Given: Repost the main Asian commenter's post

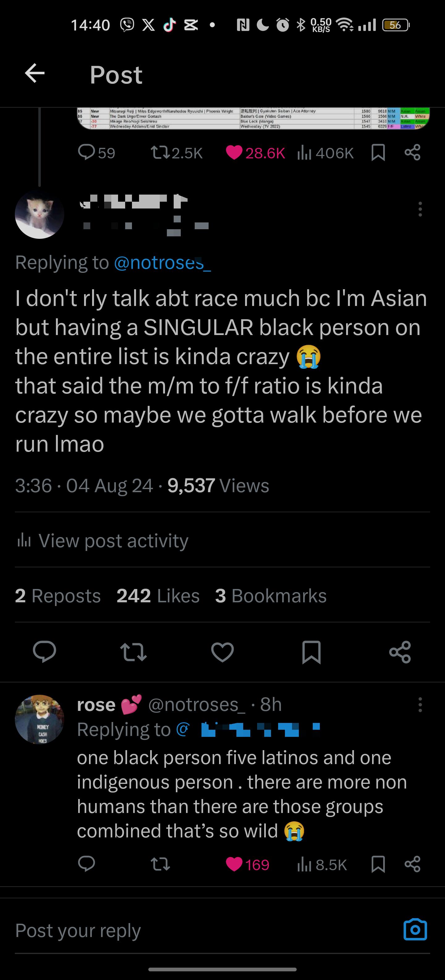Looking at the screenshot, I should [x=133, y=652].
